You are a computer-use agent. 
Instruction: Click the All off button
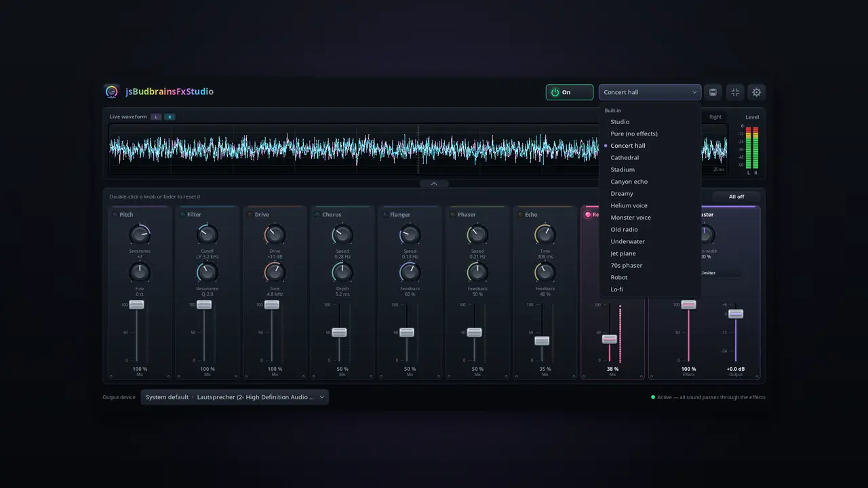click(x=736, y=197)
